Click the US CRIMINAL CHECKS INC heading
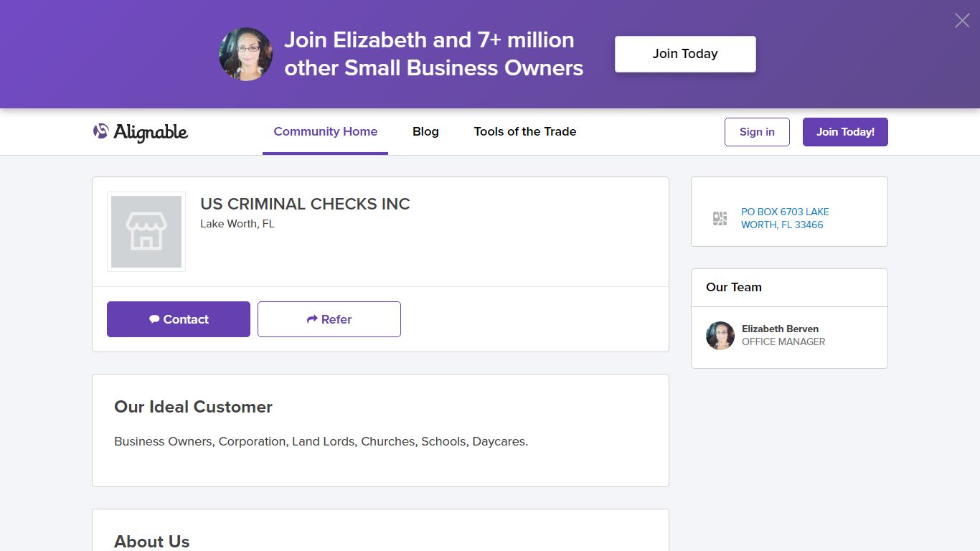 [x=305, y=204]
